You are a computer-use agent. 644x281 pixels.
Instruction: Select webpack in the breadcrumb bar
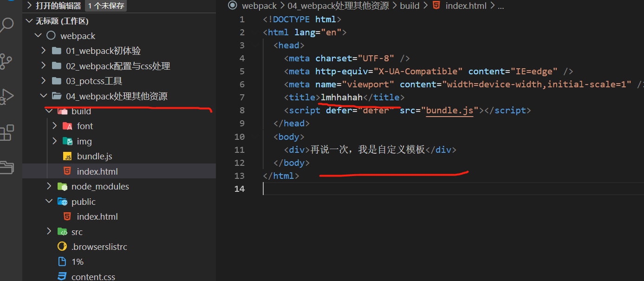click(x=259, y=6)
